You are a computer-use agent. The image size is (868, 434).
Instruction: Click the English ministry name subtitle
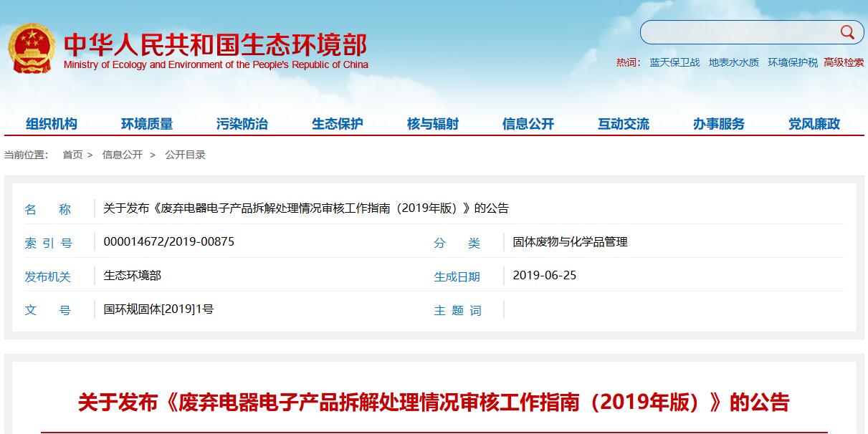[x=216, y=64]
